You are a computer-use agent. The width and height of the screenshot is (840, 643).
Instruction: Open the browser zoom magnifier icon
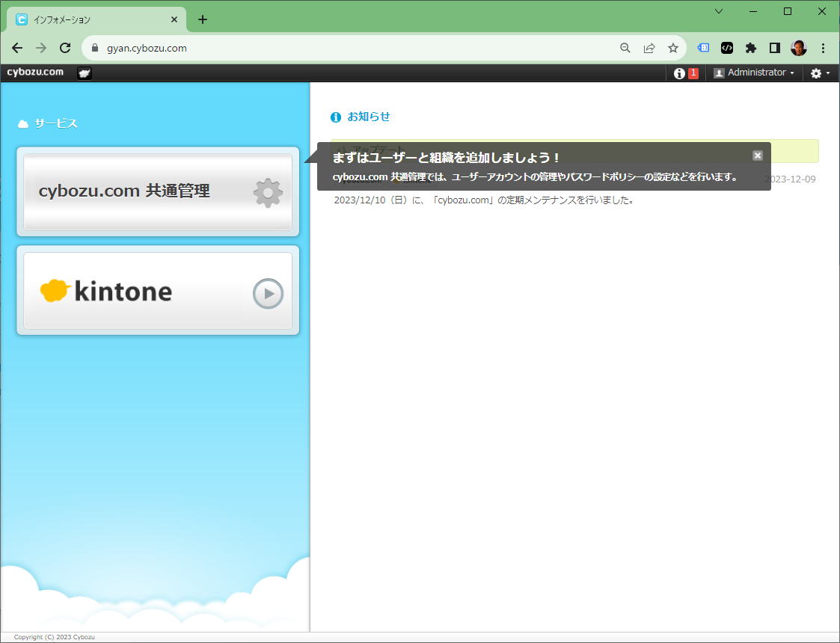(625, 48)
